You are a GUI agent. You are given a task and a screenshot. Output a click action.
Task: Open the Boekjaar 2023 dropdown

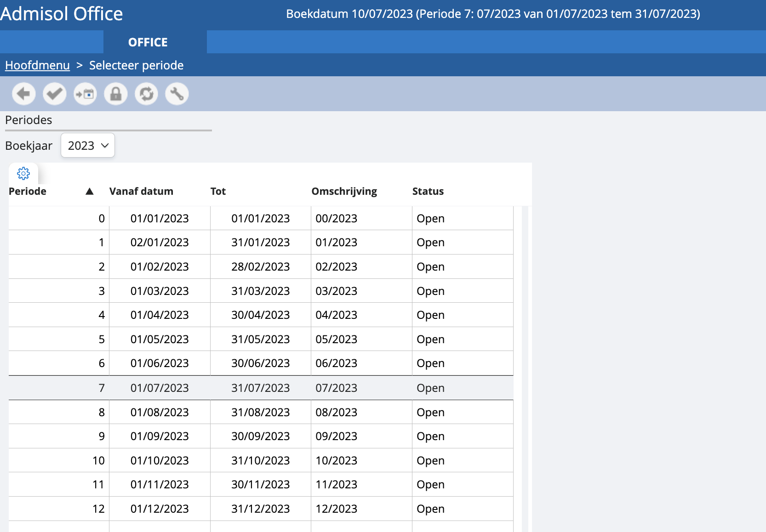click(x=88, y=146)
